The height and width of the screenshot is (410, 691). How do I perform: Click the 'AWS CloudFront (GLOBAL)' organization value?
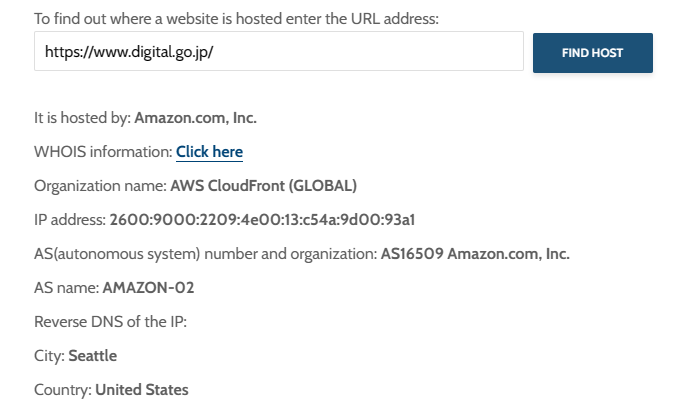pos(263,186)
